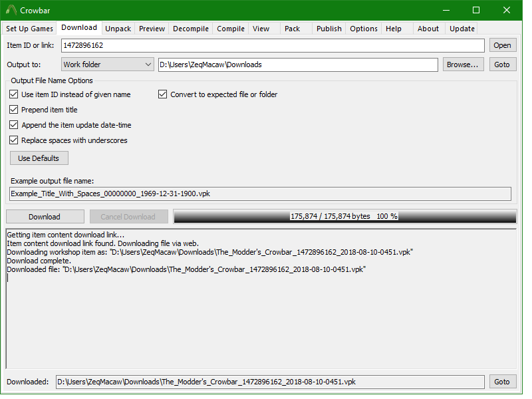Screen dimensions: 532x399
Task: Minimize the Crowbar window
Action: pos(446,10)
